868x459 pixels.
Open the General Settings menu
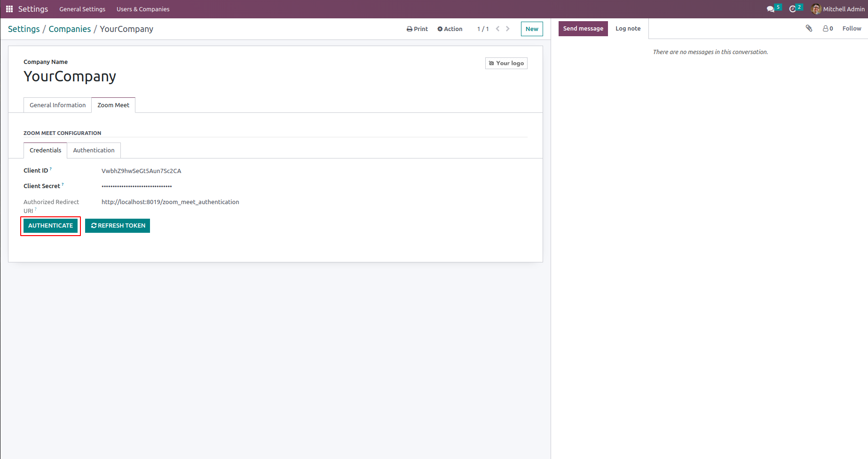coord(82,9)
